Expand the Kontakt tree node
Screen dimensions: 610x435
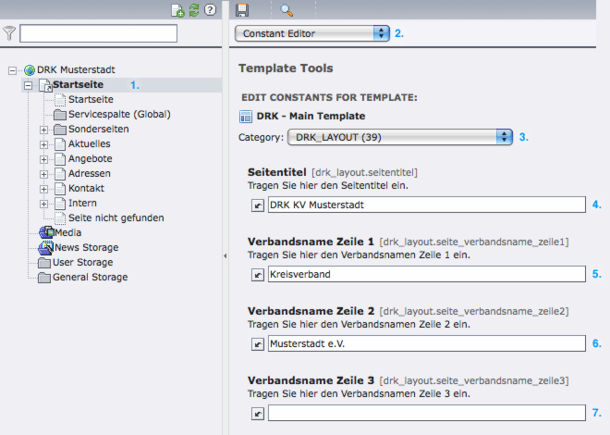click(x=44, y=189)
